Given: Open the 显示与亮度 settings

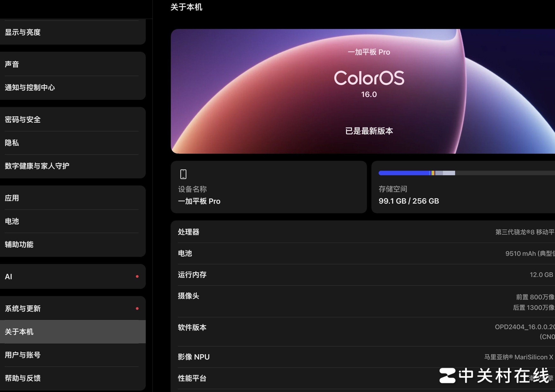Looking at the screenshot, I should pos(23,32).
